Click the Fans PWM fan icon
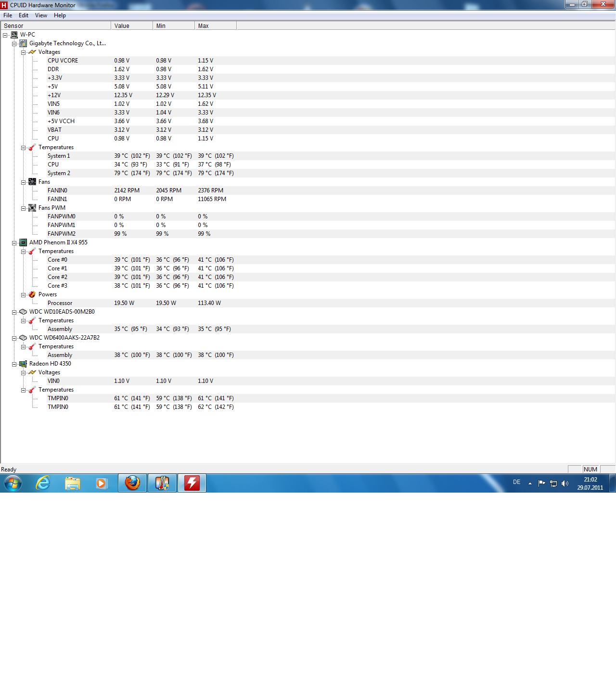The image size is (616, 673). 32,208
